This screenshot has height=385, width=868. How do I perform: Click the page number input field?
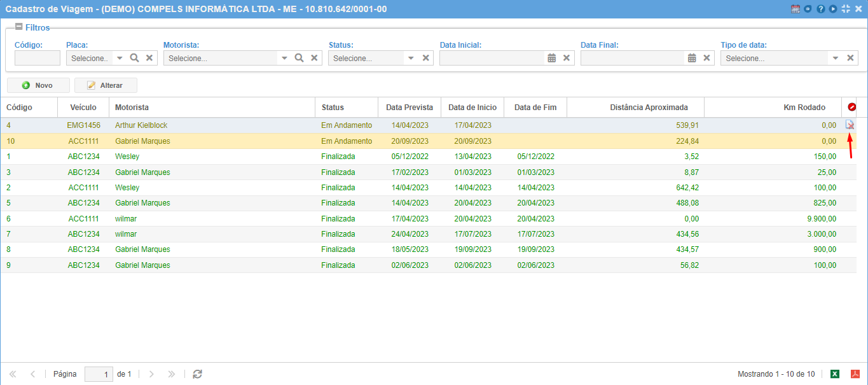[99, 374]
